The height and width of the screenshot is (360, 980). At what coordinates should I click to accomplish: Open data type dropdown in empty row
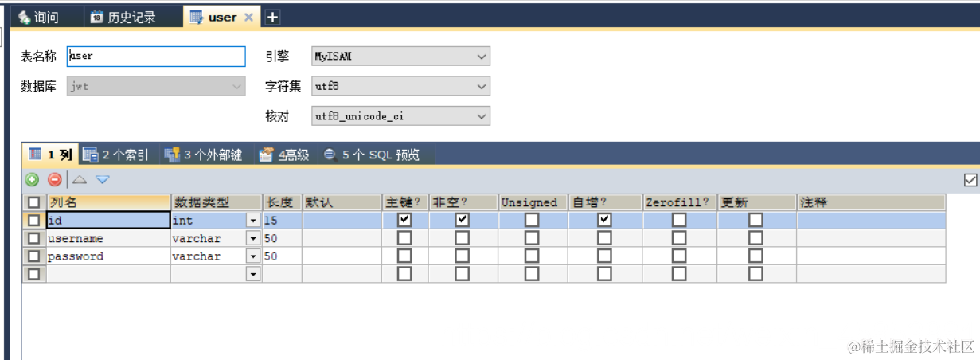point(253,274)
